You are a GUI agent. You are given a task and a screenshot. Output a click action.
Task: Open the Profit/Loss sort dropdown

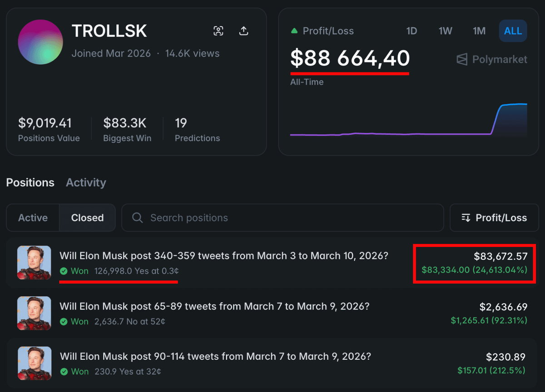[x=494, y=218]
